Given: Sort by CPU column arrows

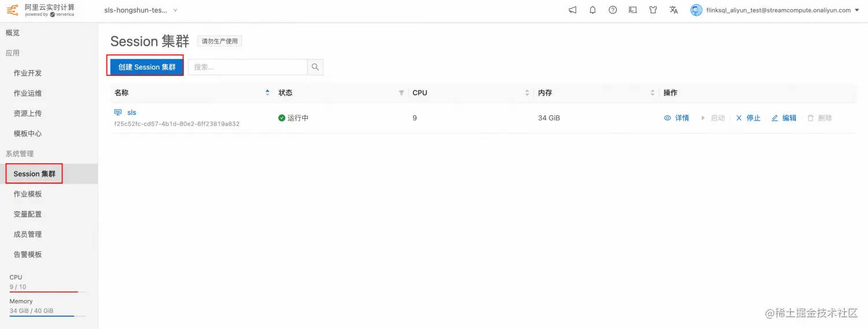Looking at the screenshot, I should pyautogui.click(x=527, y=93).
